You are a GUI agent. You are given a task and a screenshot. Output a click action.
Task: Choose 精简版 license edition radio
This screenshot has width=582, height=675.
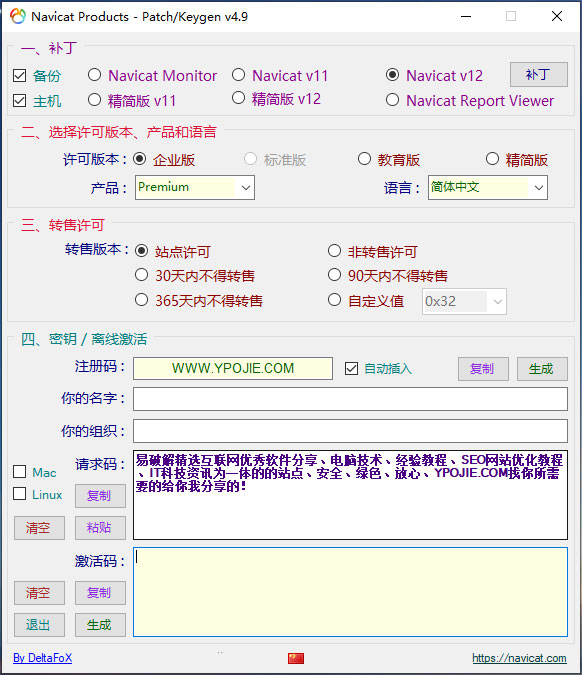coord(492,159)
